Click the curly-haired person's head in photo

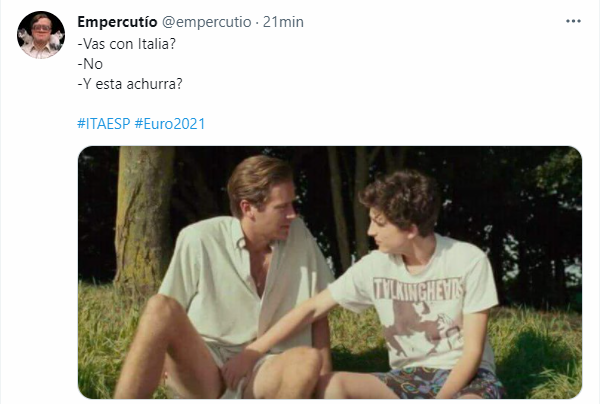tap(400, 210)
